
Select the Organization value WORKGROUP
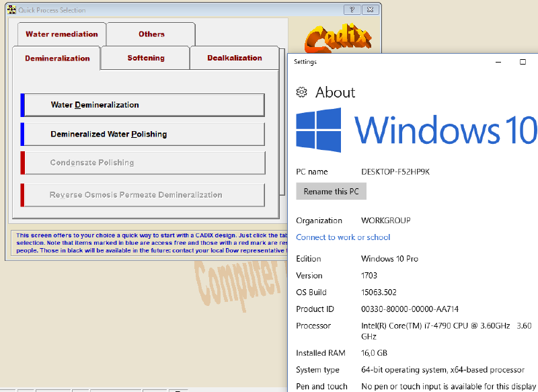pos(385,221)
